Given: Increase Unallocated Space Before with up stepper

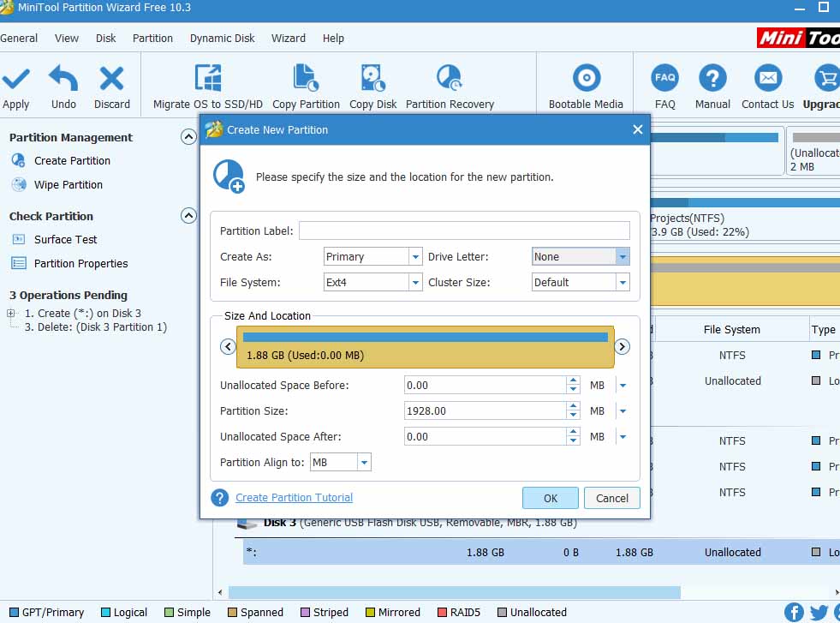Looking at the screenshot, I should coord(573,380).
